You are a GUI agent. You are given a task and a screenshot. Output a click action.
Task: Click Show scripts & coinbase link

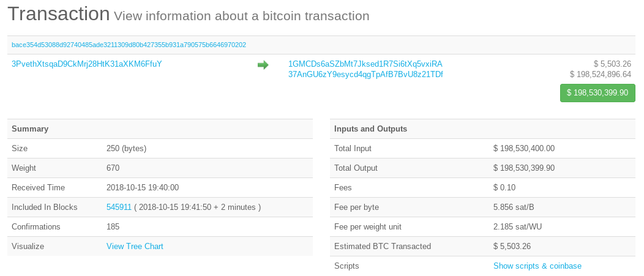(x=537, y=266)
